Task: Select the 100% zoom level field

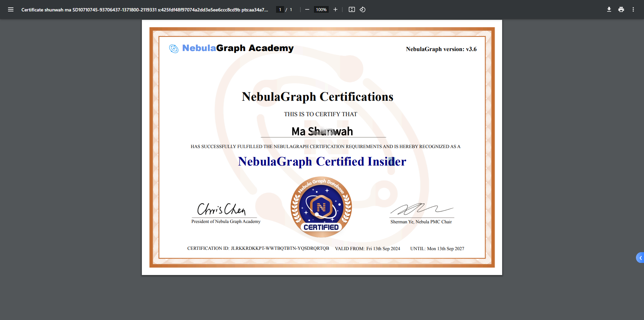Action: (321, 9)
